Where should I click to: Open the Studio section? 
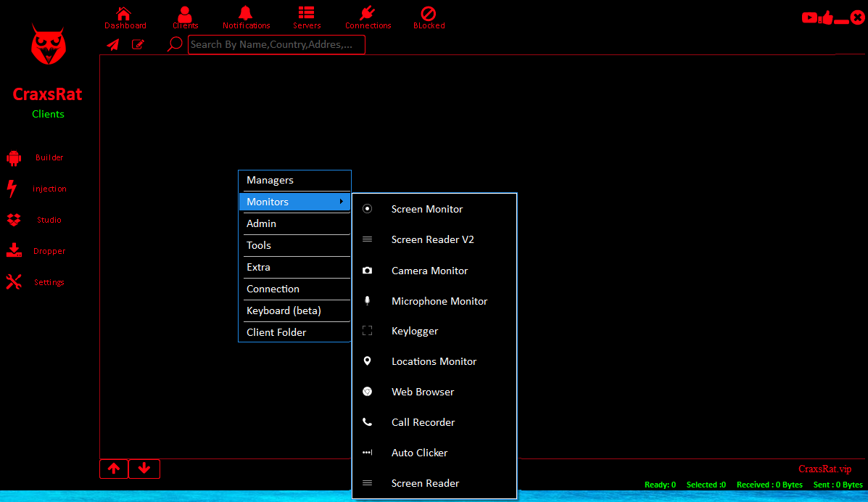tap(49, 219)
